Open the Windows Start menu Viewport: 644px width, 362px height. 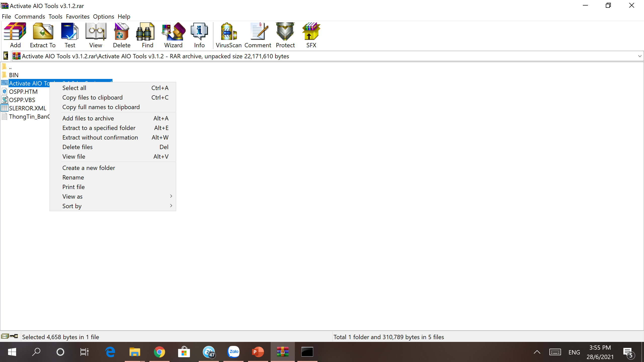12,352
